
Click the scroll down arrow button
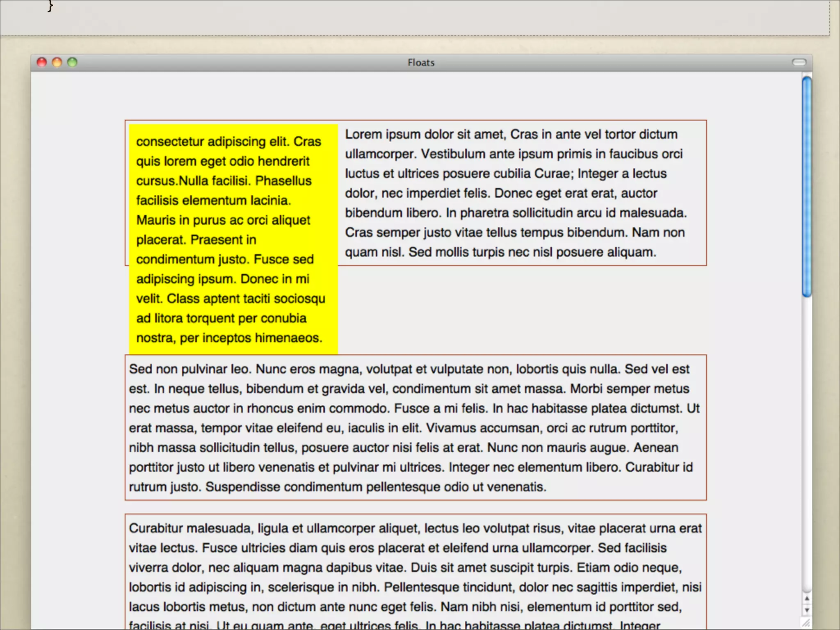806,610
